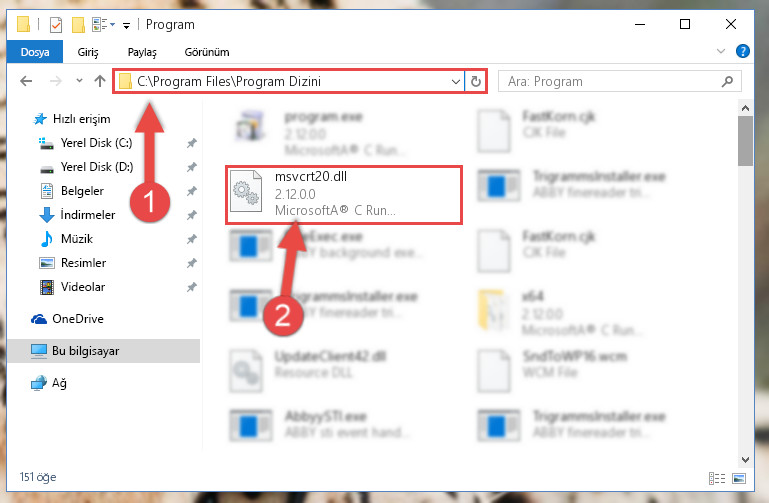Switch to details view button
769x503 pixels.
[x=717, y=478]
